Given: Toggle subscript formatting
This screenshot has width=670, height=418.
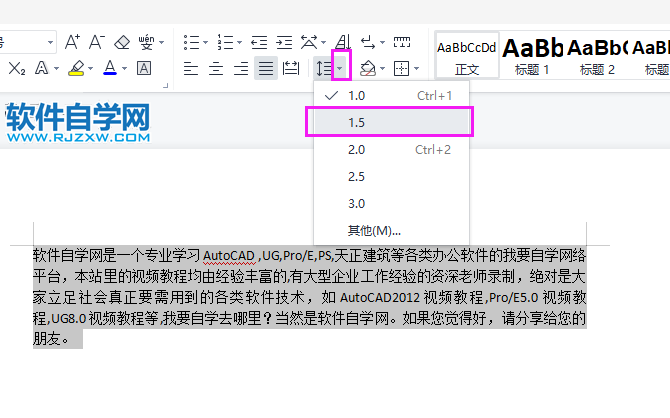Looking at the screenshot, I should coord(17,68).
